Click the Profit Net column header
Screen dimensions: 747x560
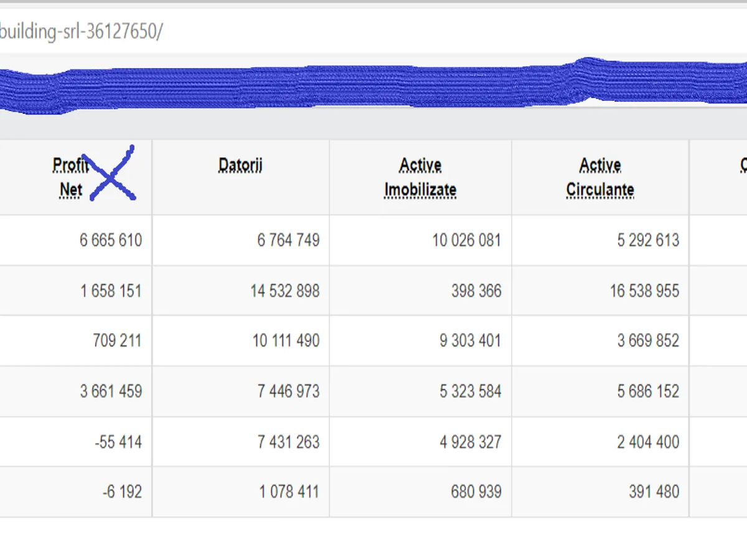click(x=70, y=177)
